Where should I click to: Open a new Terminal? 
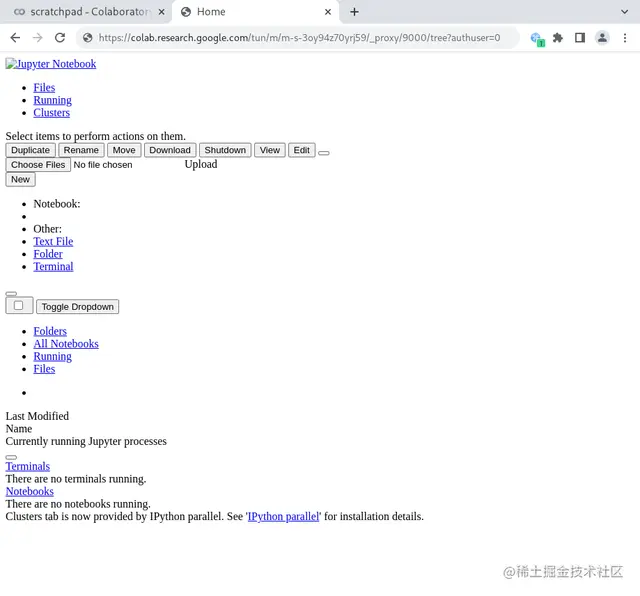click(x=53, y=267)
